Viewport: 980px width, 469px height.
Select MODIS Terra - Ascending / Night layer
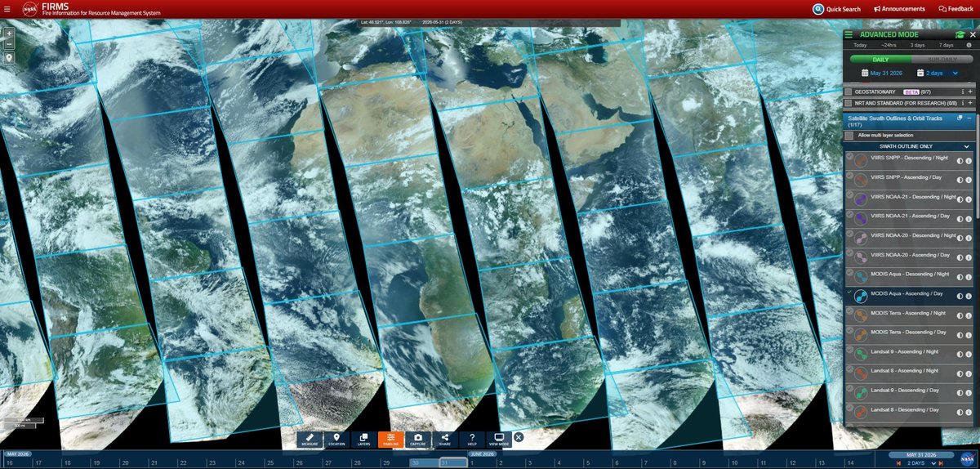point(909,314)
